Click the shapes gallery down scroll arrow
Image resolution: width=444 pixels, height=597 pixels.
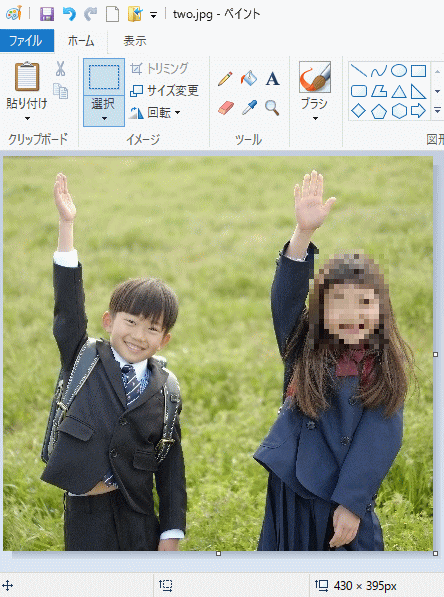point(437,91)
